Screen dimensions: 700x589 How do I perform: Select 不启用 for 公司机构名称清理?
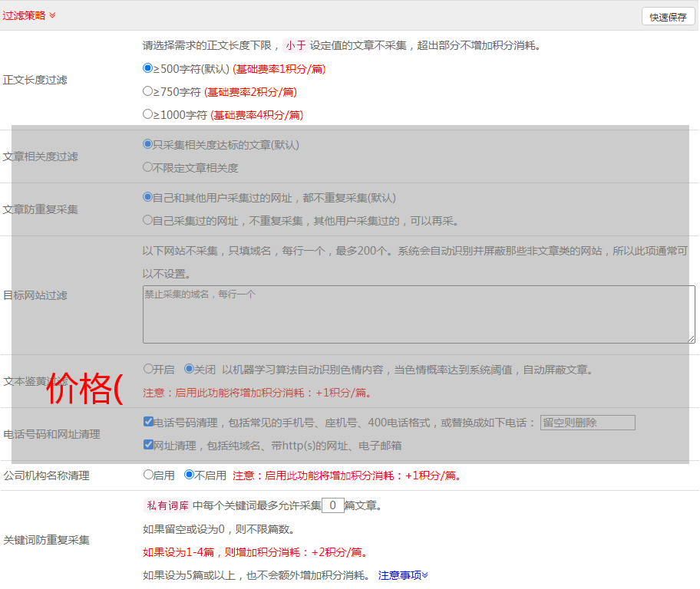point(190,475)
